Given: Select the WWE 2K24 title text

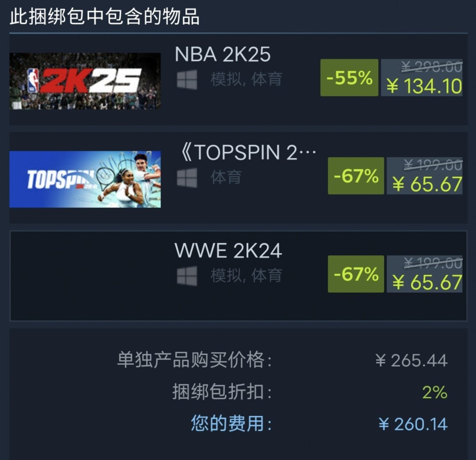Looking at the screenshot, I should click(228, 251).
